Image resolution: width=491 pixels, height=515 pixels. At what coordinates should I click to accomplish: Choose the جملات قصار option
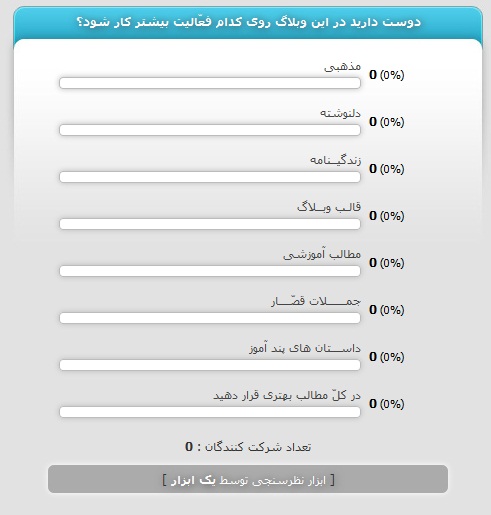(x=316, y=301)
